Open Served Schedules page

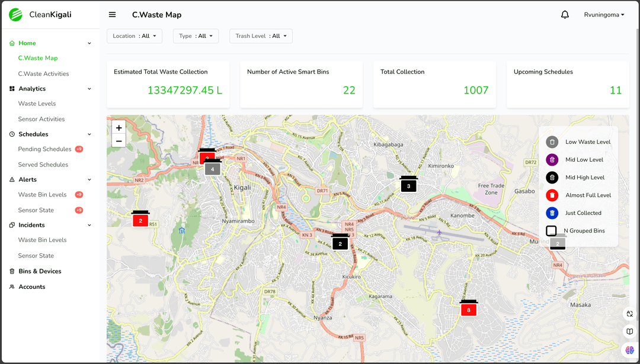click(43, 165)
